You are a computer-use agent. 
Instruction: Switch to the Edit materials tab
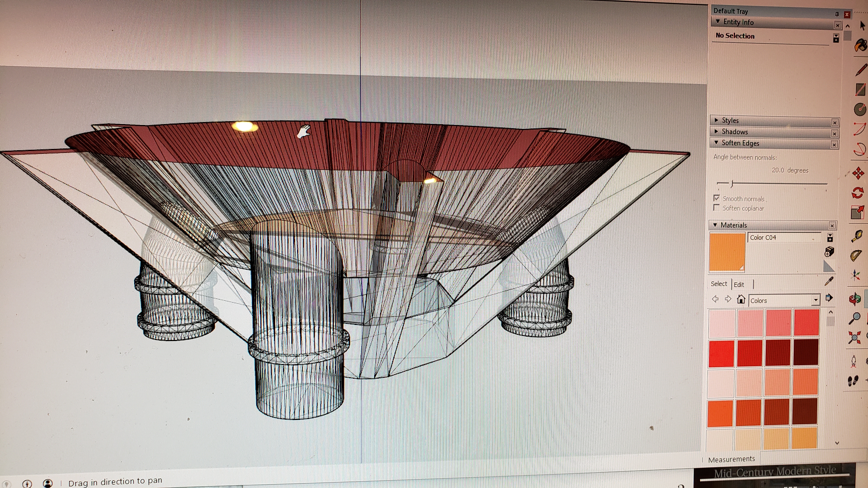coord(739,285)
